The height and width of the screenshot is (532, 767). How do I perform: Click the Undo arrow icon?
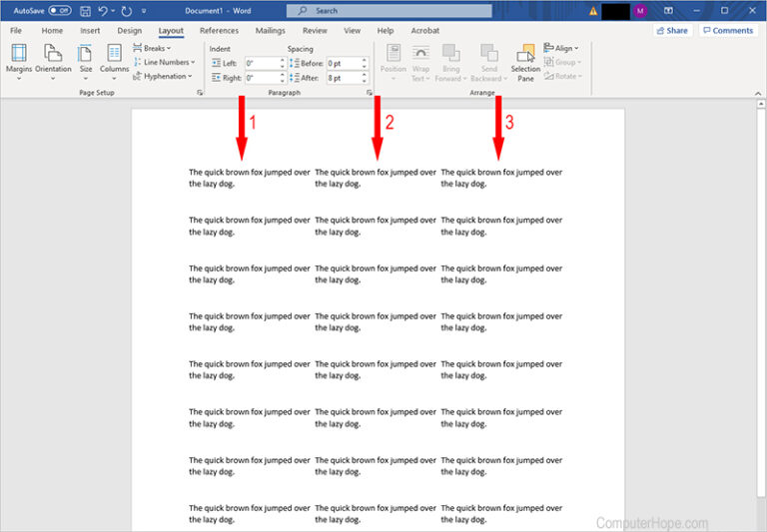pos(102,10)
